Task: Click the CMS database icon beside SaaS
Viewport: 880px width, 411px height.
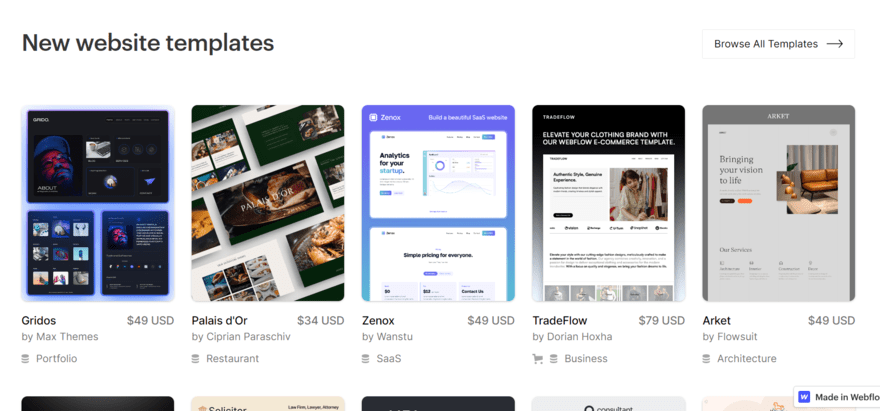Action: (x=365, y=358)
